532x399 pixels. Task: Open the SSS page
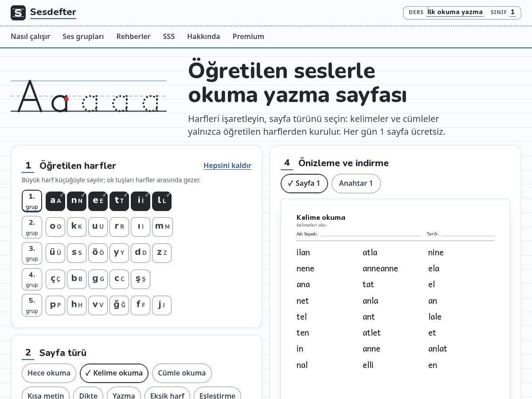[x=169, y=36]
